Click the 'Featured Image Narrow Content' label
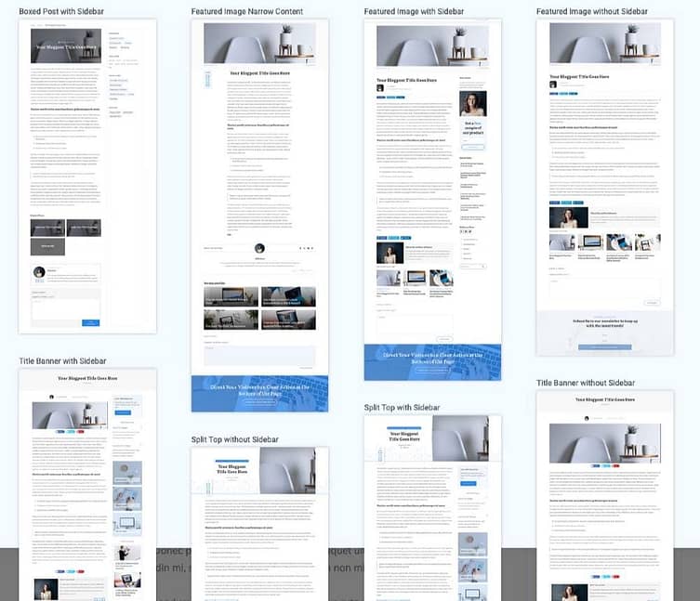 (247, 11)
